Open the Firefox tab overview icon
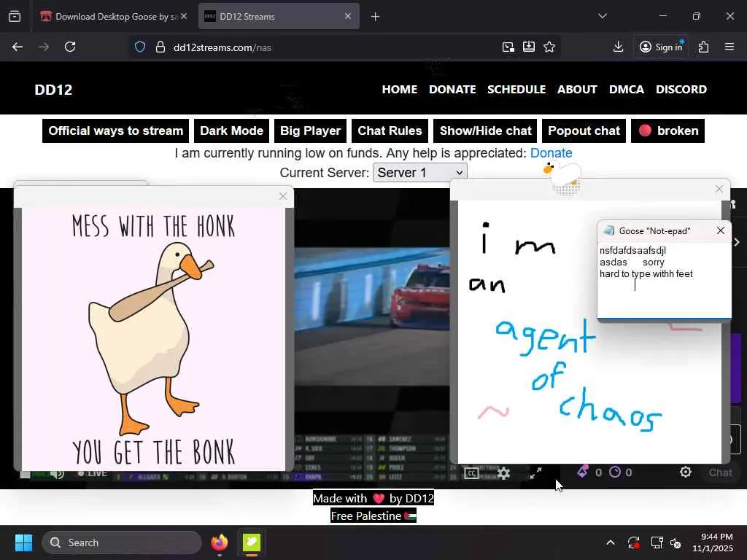The width and height of the screenshot is (747, 560). [15, 17]
